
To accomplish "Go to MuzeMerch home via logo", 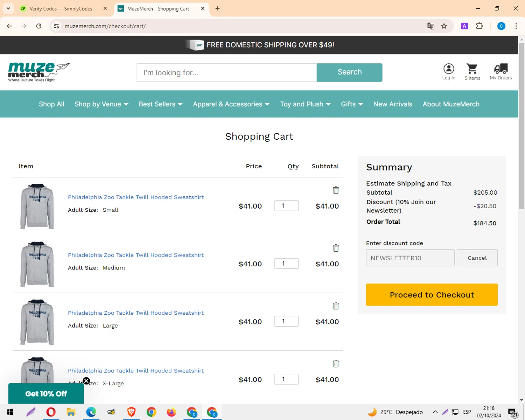I will 39,72.
